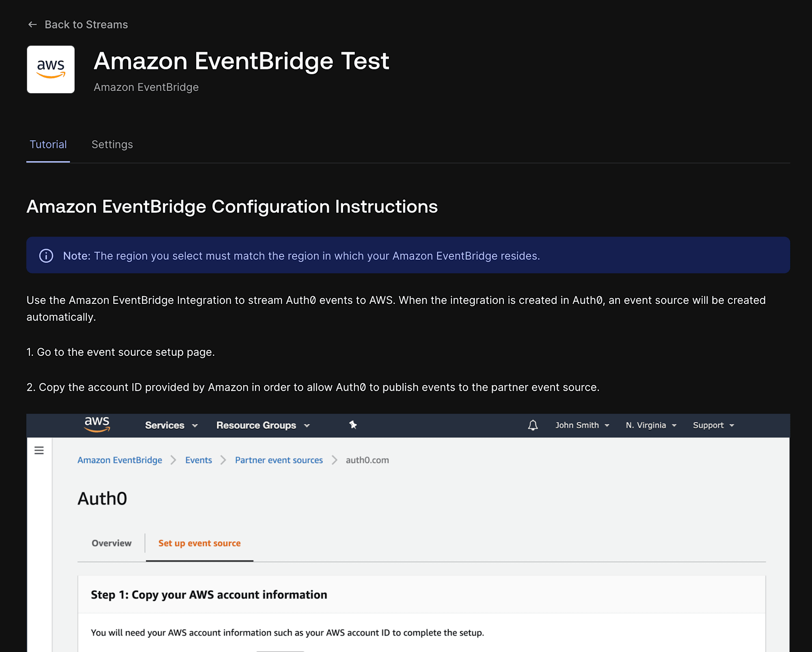Click the bookmark/star icon in AWS nav
Viewport: 812px width, 652px height.
[x=352, y=425]
